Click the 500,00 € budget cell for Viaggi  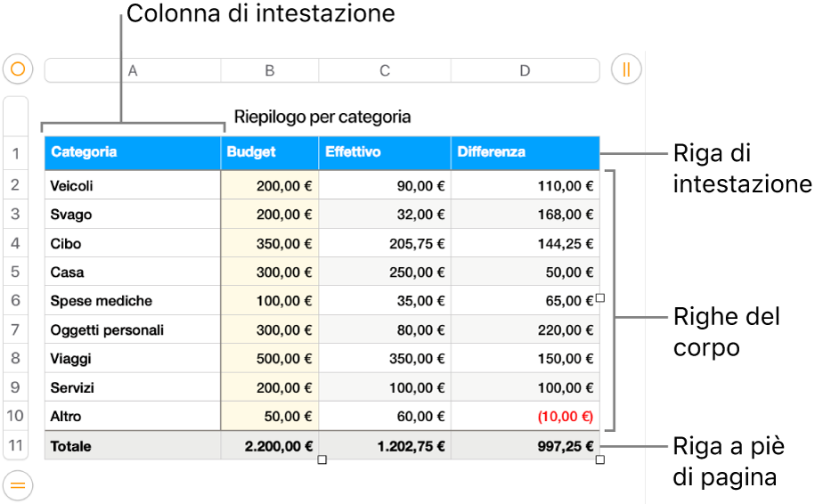point(270,358)
